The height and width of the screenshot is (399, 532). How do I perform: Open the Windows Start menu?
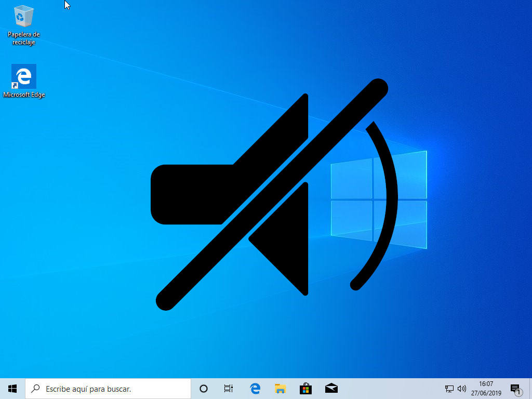(12, 388)
